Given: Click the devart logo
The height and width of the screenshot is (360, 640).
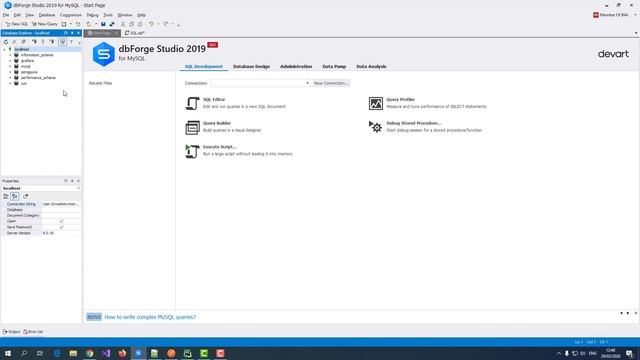Looking at the screenshot, I should (x=613, y=53).
